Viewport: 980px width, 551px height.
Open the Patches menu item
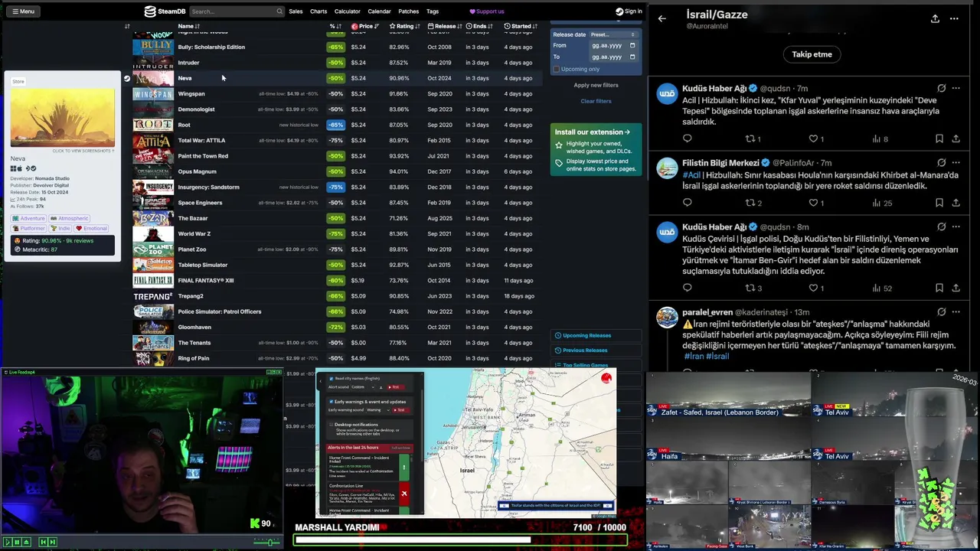click(408, 11)
